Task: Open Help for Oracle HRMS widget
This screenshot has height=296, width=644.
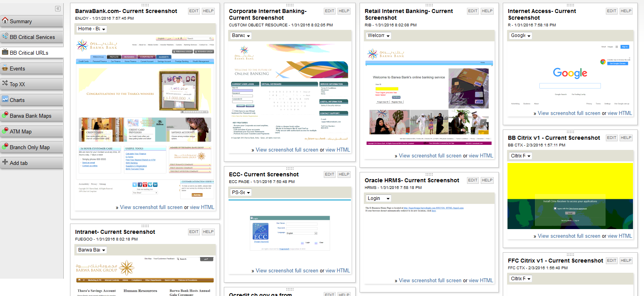Action: [487, 180]
